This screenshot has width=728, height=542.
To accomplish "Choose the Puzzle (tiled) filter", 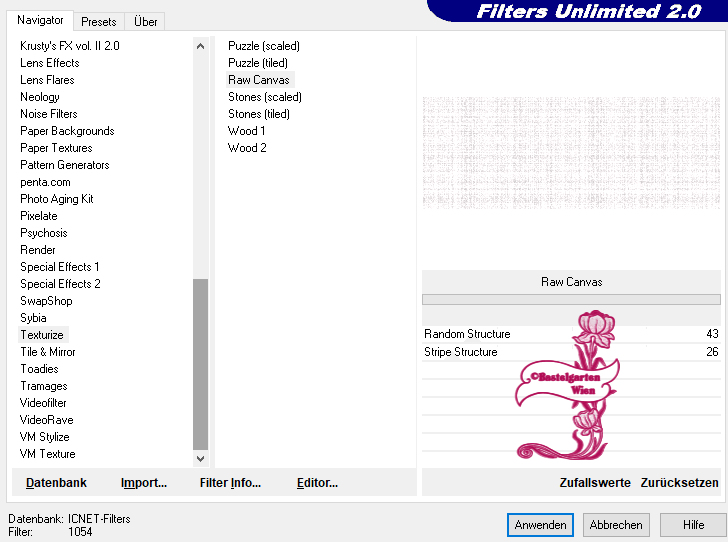I will click(x=258, y=63).
